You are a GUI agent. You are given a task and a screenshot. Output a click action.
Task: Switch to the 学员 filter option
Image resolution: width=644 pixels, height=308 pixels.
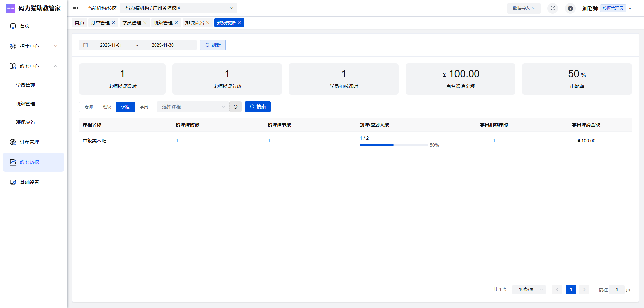(144, 107)
